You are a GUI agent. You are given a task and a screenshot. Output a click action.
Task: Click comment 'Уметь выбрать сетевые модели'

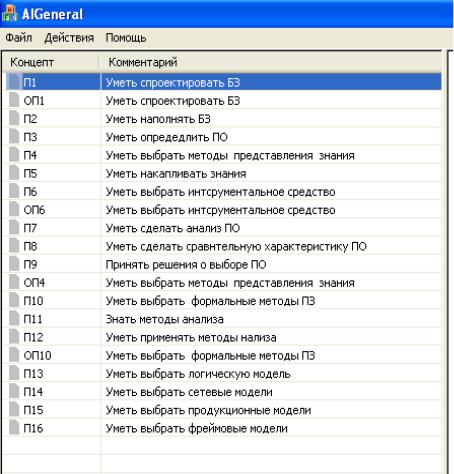tap(189, 392)
